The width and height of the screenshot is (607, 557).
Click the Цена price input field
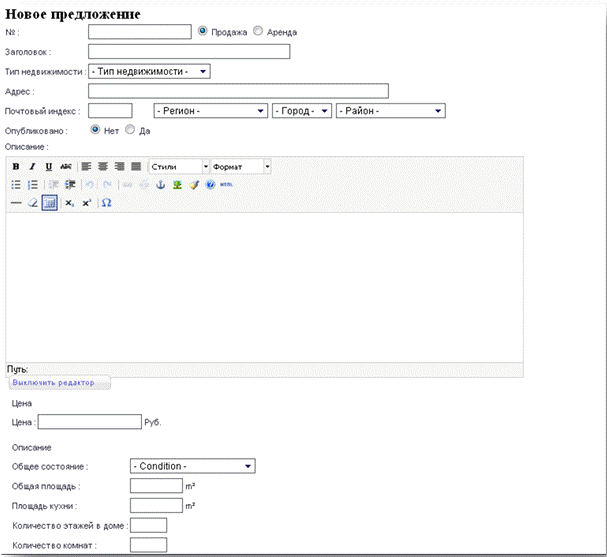coord(89,422)
